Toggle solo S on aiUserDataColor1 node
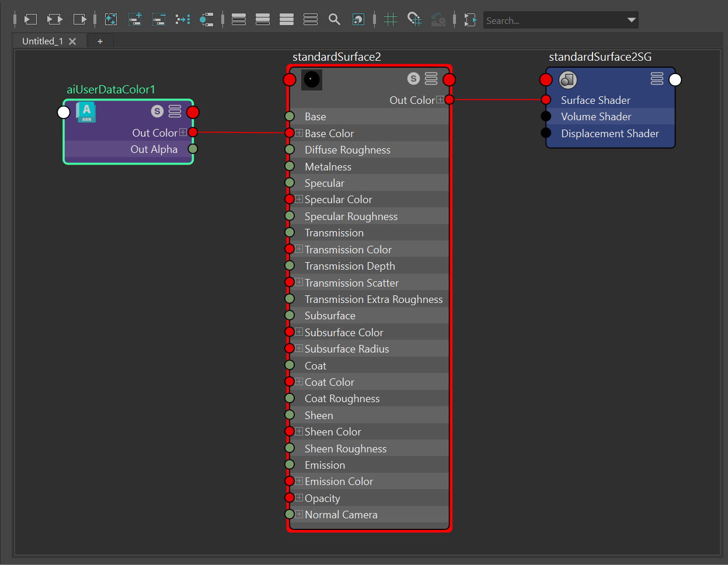Image resolution: width=728 pixels, height=565 pixels. tap(156, 111)
